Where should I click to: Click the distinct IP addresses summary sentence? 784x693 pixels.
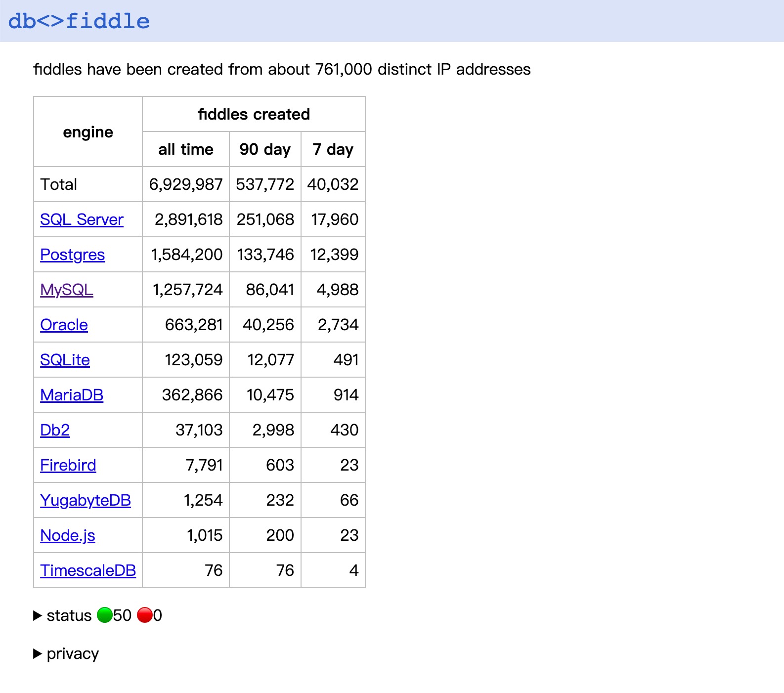282,69
